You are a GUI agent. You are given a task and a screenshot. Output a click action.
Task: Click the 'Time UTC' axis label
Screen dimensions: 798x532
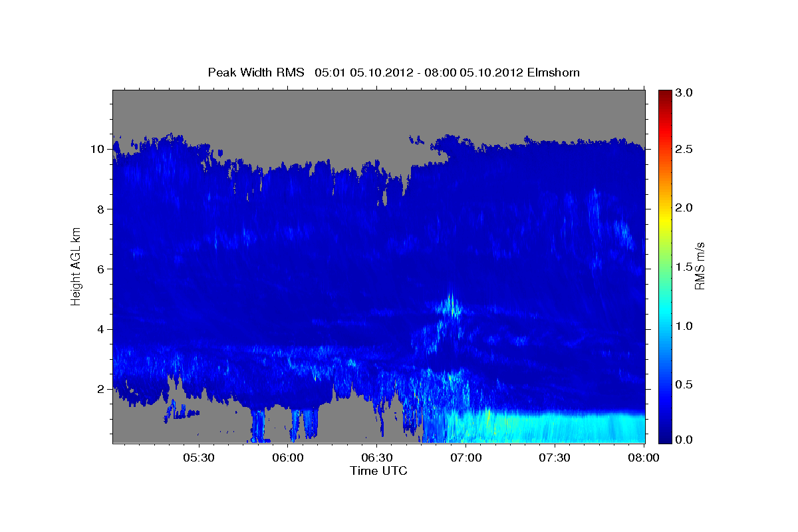coord(378,471)
